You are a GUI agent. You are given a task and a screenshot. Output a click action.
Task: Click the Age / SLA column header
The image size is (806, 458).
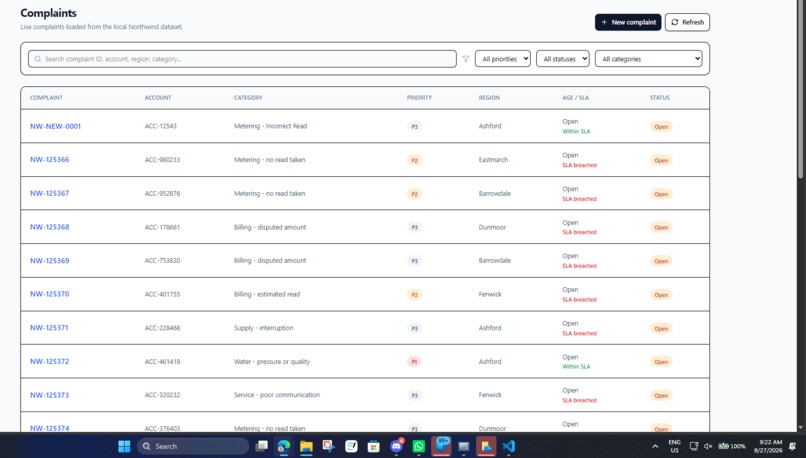(576, 98)
